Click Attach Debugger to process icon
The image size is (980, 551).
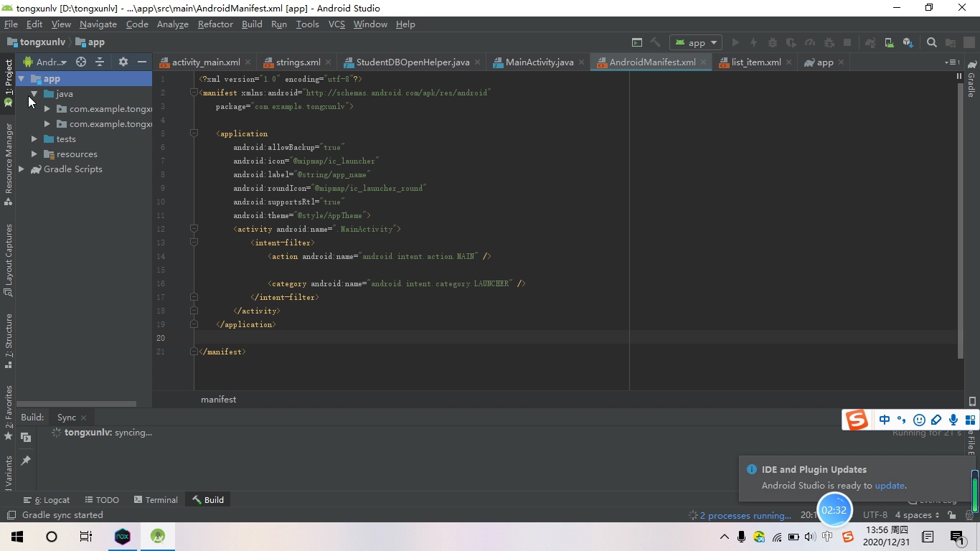[x=829, y=42]
